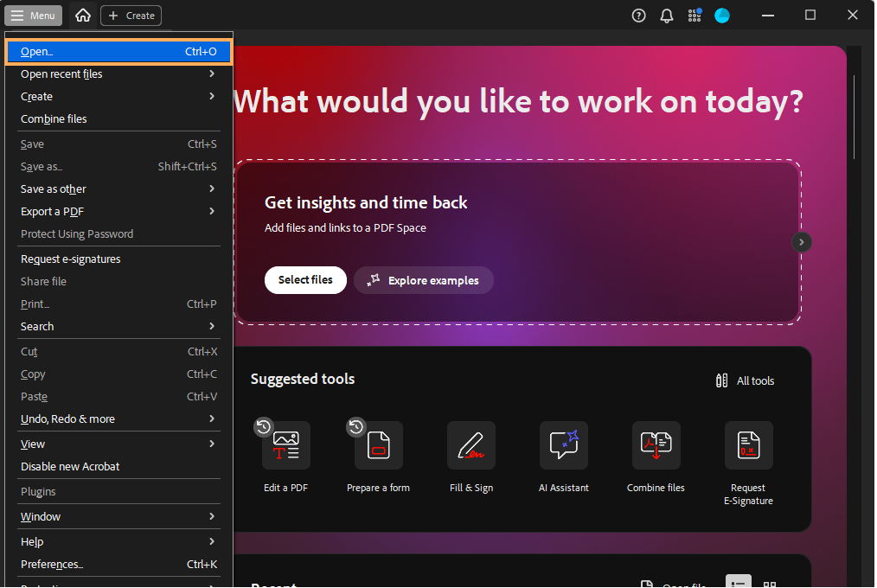Click Disable new Acrobat menu entry
Image resolution: width=877 pixels, height=588 pixels.
(71, 467)
